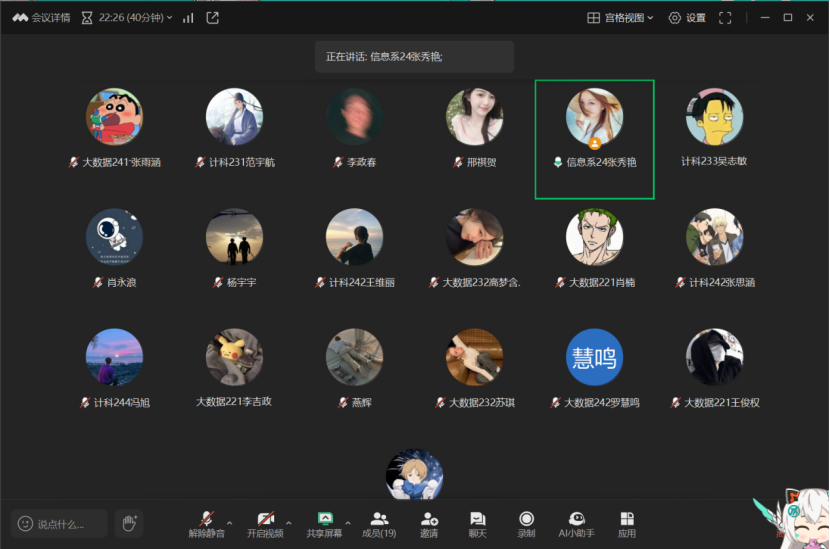The width and height of the screenshot is (830, 549).
Task: Click the raise hand icon
Action: pos(128,523)
